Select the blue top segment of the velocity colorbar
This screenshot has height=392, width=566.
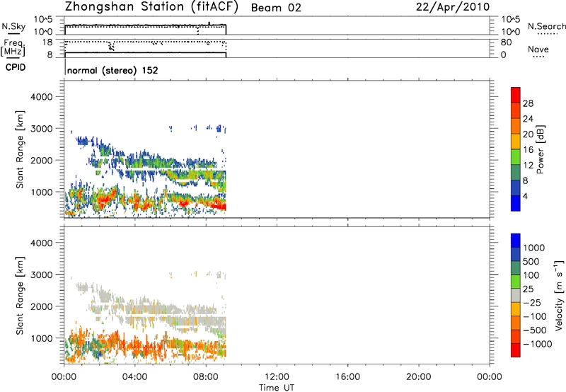click(x=516, y=241)
